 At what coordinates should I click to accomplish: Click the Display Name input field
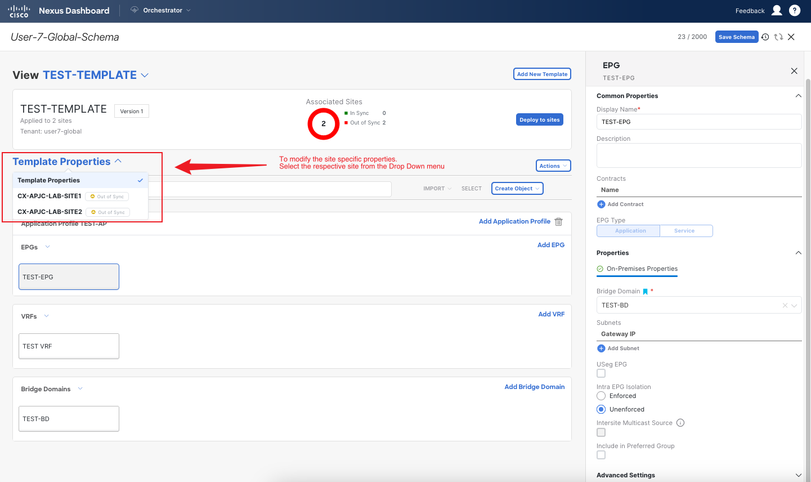698,122
